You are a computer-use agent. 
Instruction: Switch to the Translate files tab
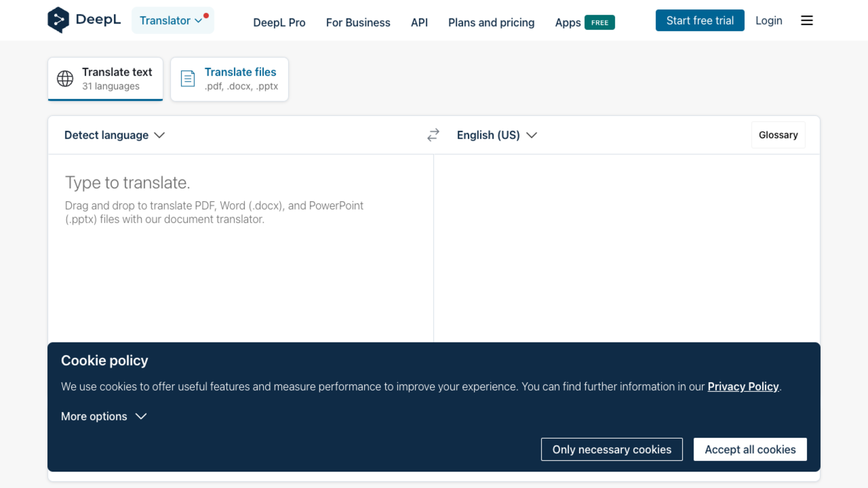[229, 79]
